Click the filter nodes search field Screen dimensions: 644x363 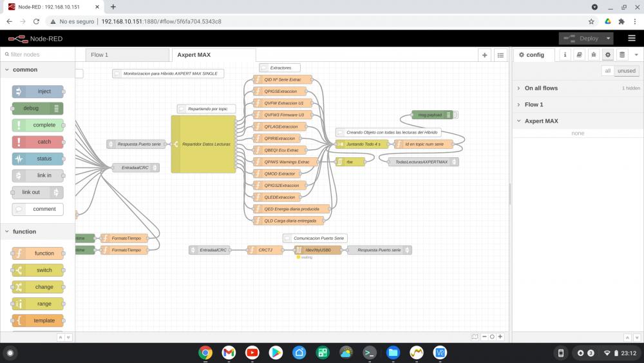tap(39, 54)
